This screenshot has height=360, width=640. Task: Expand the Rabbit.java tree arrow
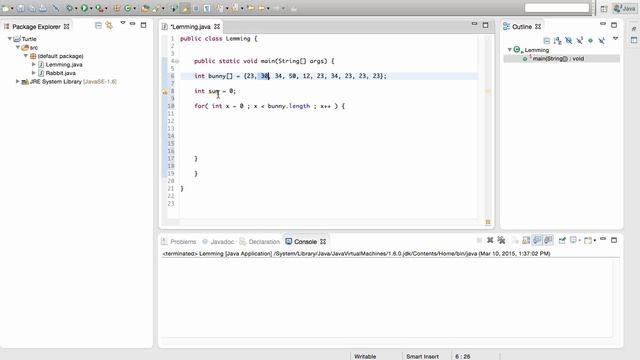click(34, 73)
